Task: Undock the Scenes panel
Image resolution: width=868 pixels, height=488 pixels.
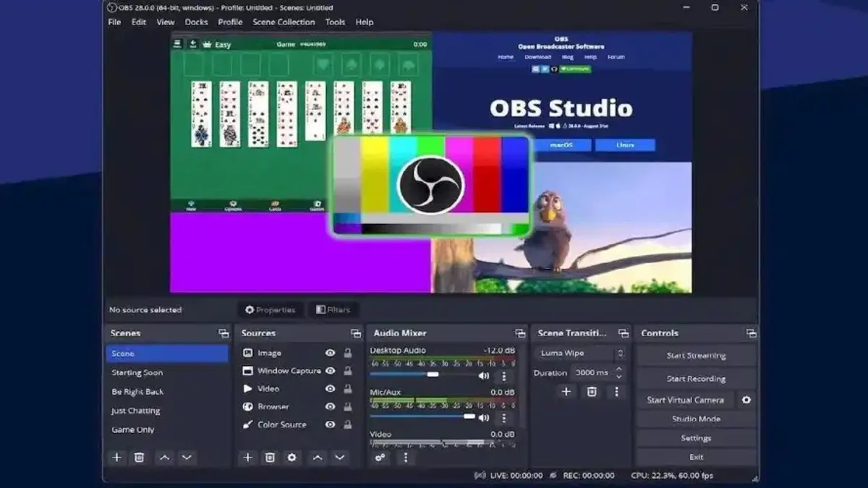Action: pos(224,333)
